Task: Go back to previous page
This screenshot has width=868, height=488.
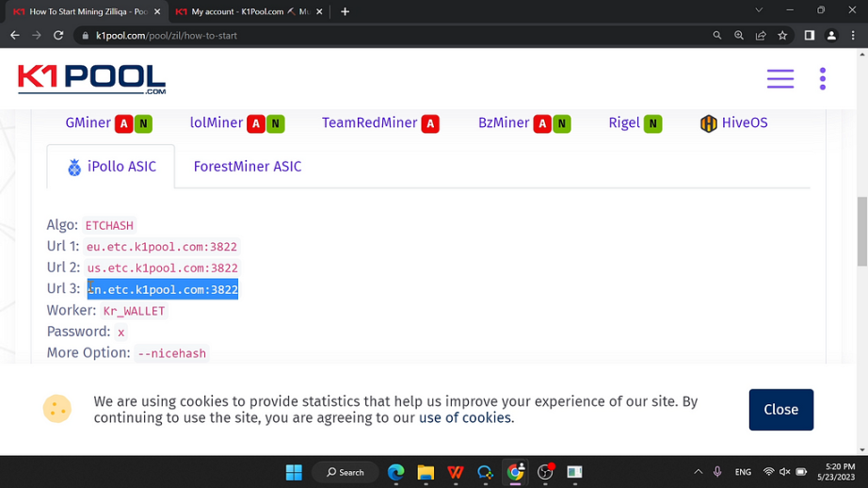Action: [15, 36]
